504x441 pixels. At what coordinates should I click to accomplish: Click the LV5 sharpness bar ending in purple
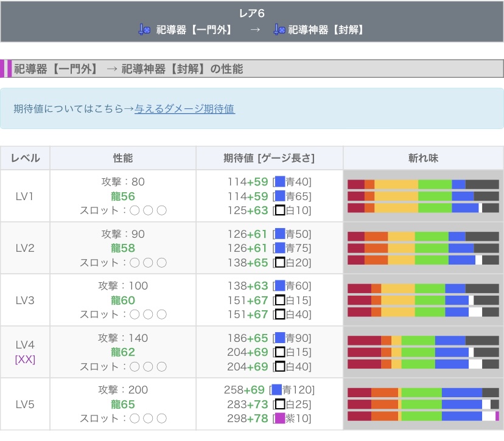point(423,416)
